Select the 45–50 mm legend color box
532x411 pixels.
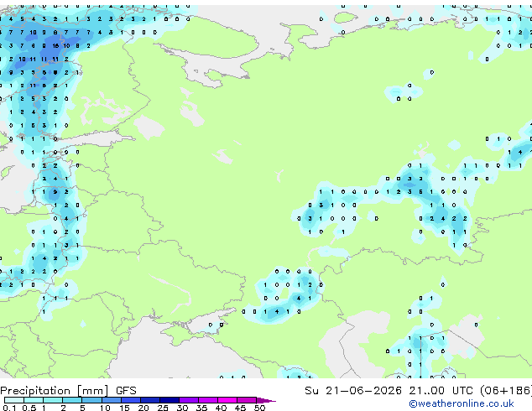coord(247,400)
